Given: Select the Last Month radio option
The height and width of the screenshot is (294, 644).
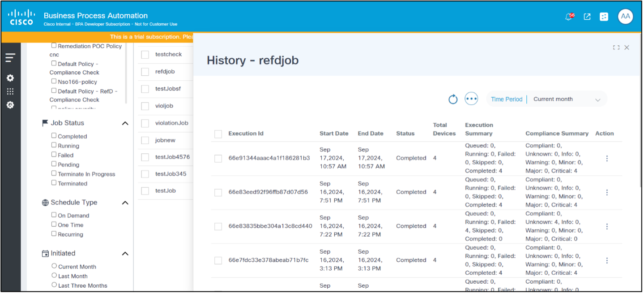Looking at the screenshot, I should [x=54, y=275].
